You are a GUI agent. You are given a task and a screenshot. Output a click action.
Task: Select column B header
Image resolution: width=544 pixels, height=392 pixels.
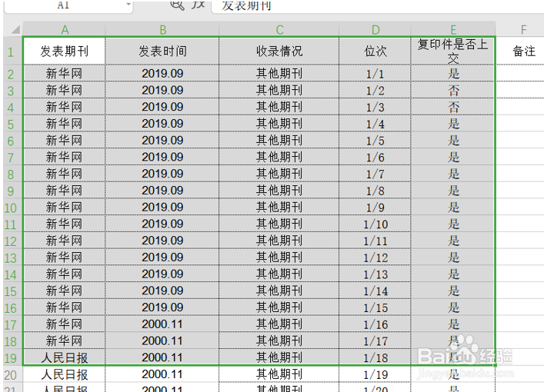click(x=162, y=30)
